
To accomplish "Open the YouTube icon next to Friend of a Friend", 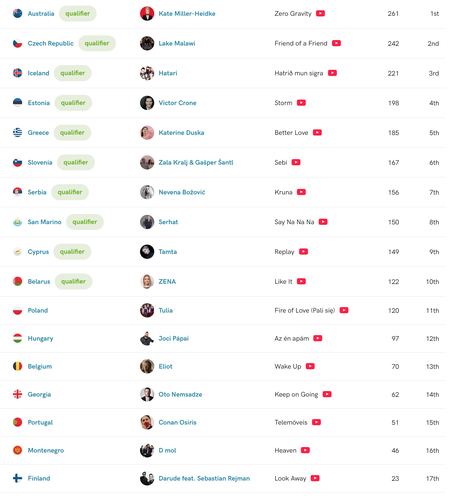I will coord(336,43).
